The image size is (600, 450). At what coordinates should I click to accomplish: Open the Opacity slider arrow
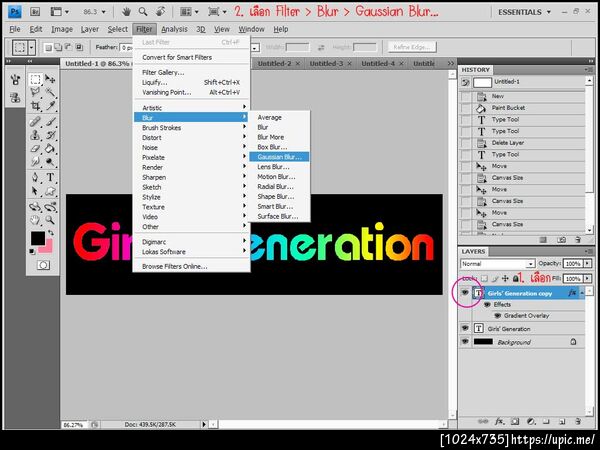tap(587, 263)
